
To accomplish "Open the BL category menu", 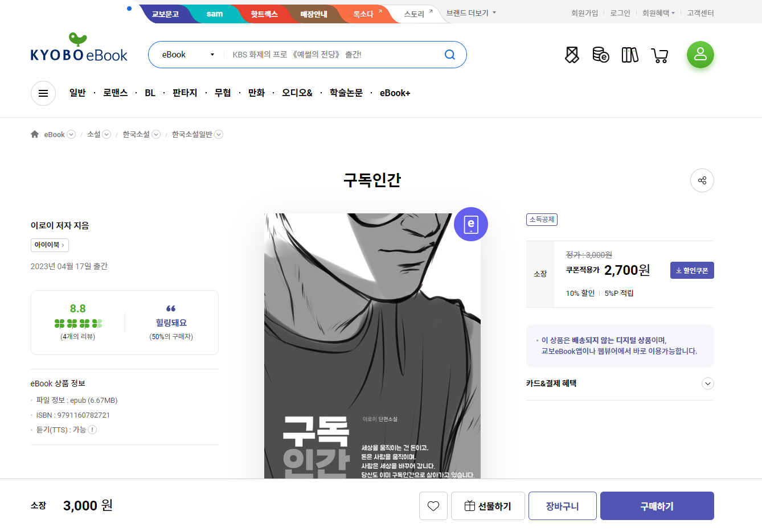I will tap(150, 93).
